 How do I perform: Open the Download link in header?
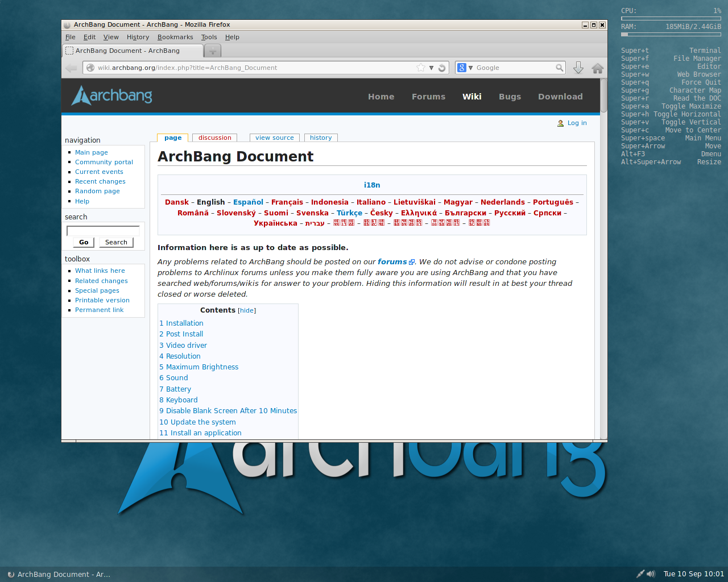pos(560,97)
